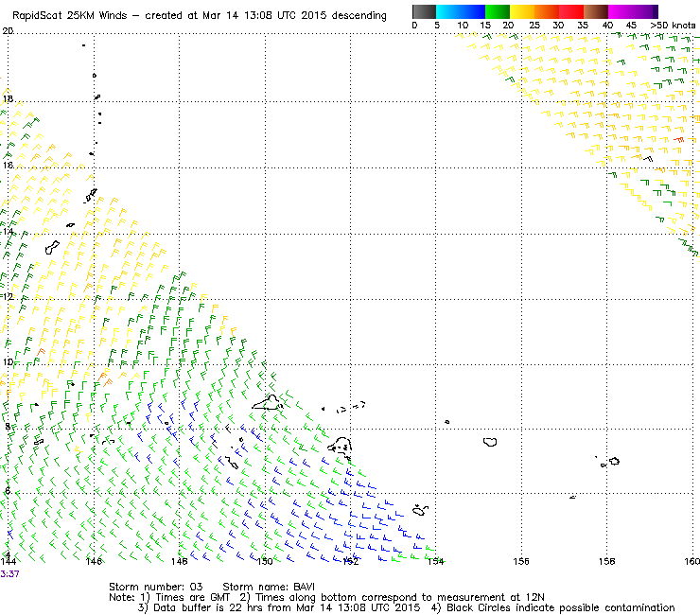Click 'Storm number: 03' text

click(x=156, y=587)
